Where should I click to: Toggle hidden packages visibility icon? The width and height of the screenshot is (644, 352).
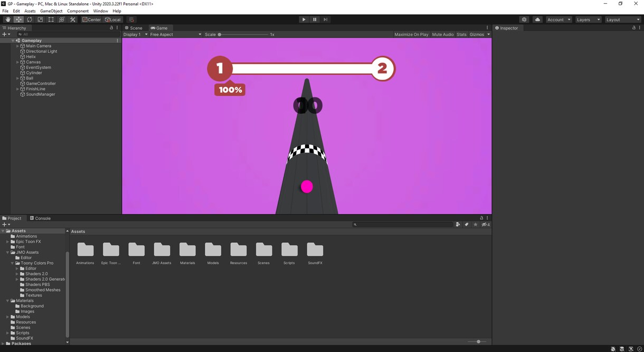coord(486,224)
